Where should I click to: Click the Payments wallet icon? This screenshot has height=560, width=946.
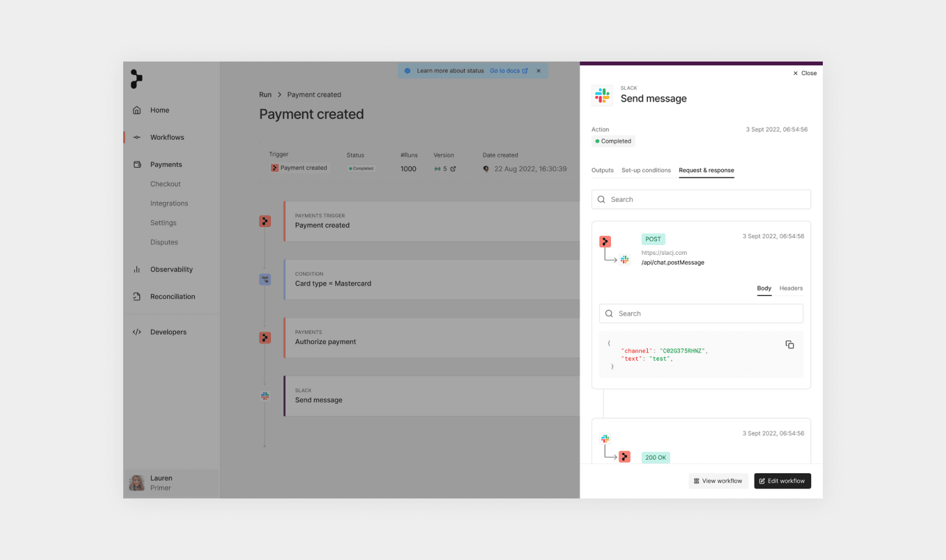[137, 164]
